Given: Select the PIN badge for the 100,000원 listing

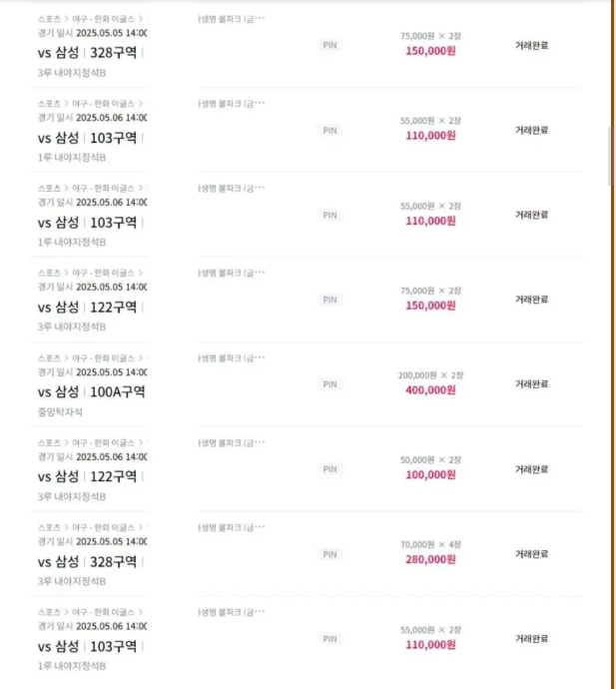Looking at the screenshot, I should click(x=330, y=469).
